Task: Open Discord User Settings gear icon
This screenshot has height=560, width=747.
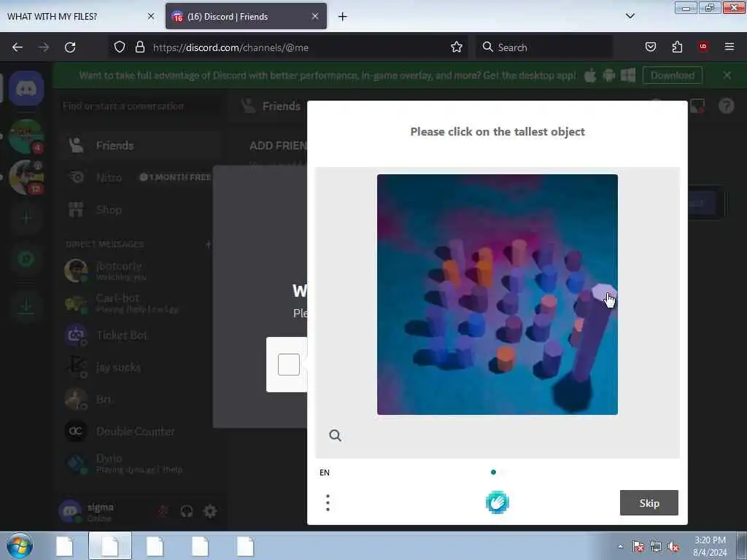Action: (210, 511)
